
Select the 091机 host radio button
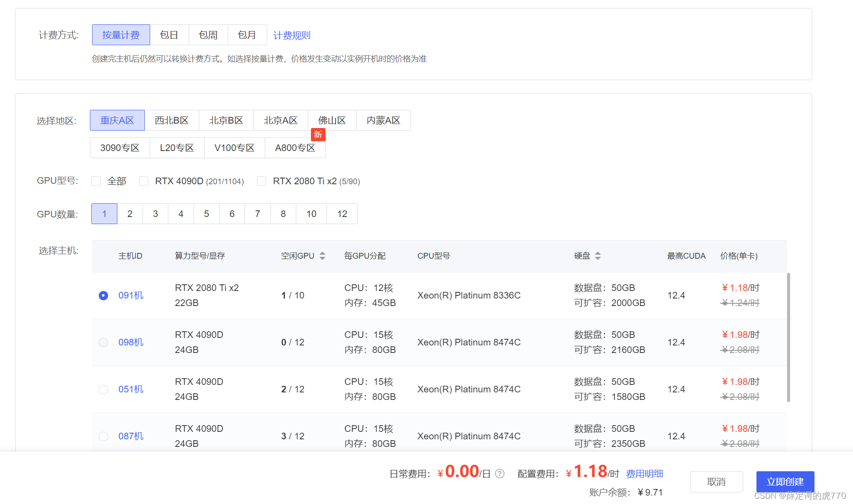pos(104,295)
